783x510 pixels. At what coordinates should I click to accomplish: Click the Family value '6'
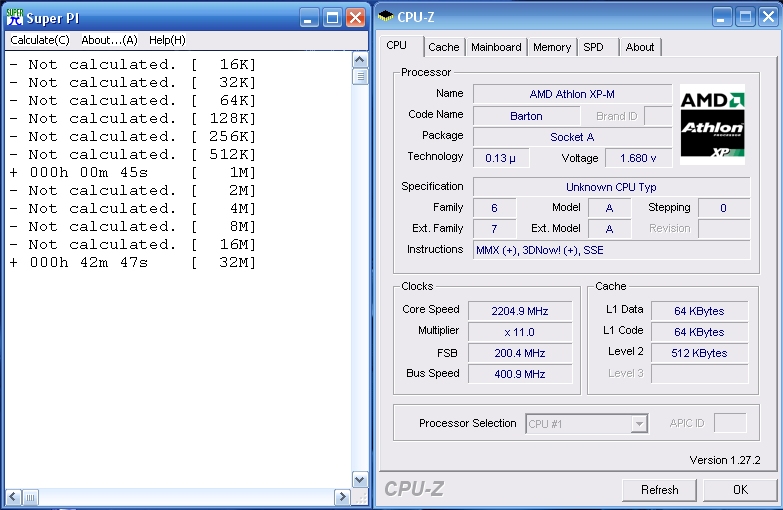point(494,208)
